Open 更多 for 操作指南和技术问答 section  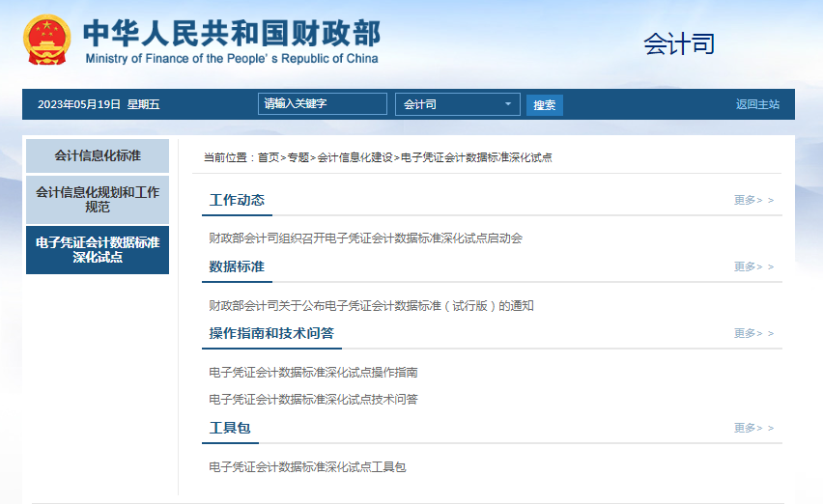click(752, 333)
